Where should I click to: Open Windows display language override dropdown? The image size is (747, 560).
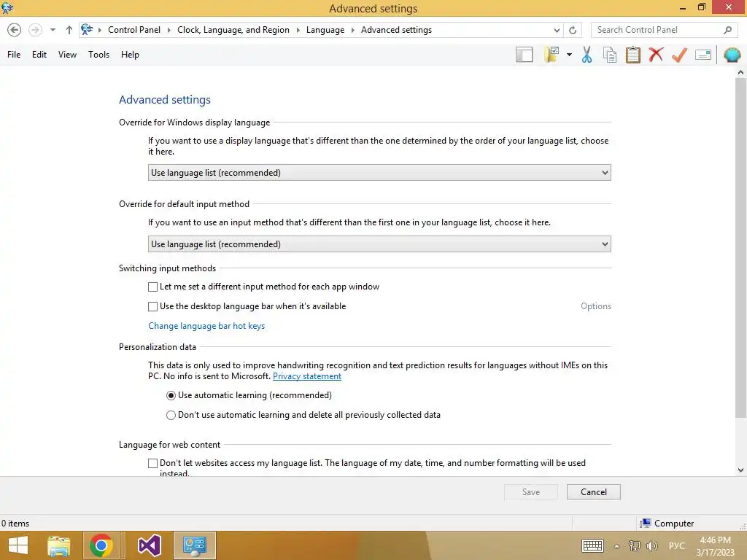379,173
